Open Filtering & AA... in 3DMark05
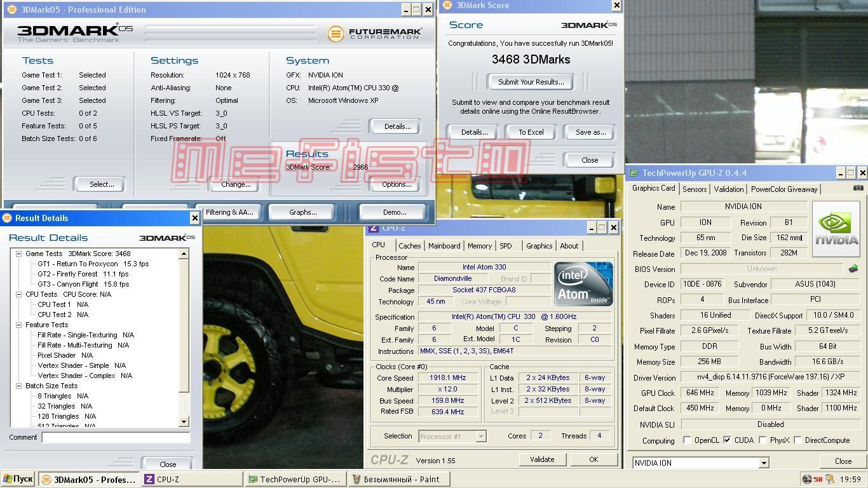 [x=229, y=212]
